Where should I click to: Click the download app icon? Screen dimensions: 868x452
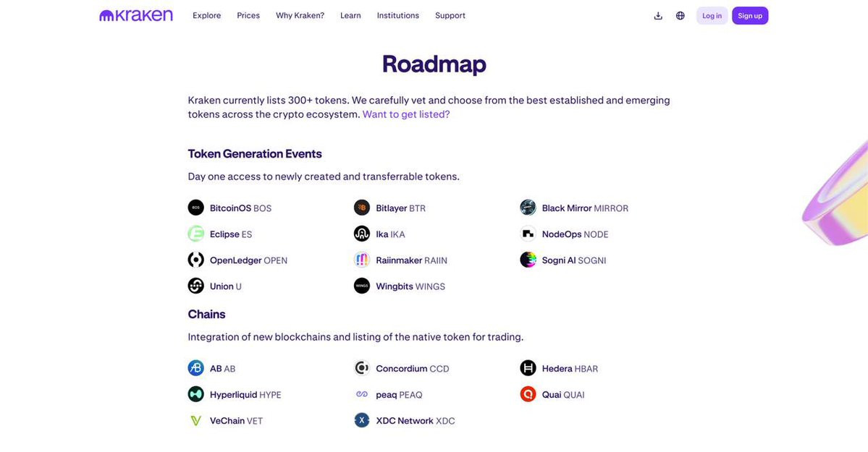[658, 15]
